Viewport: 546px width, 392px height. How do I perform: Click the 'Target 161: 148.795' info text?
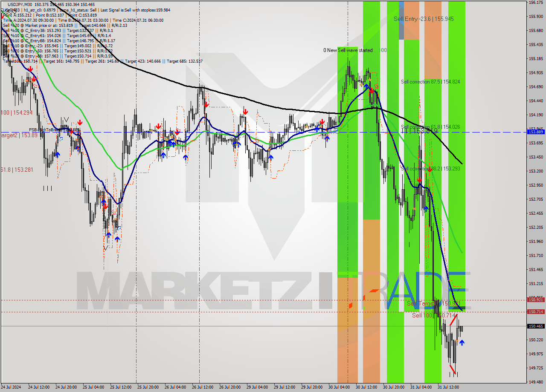click(x=62, y=61)
